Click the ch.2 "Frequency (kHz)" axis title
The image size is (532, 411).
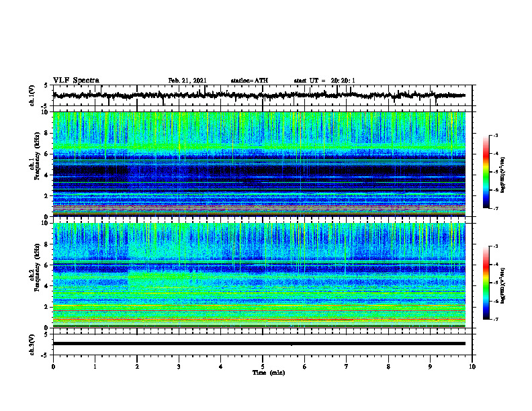[37, 267]
